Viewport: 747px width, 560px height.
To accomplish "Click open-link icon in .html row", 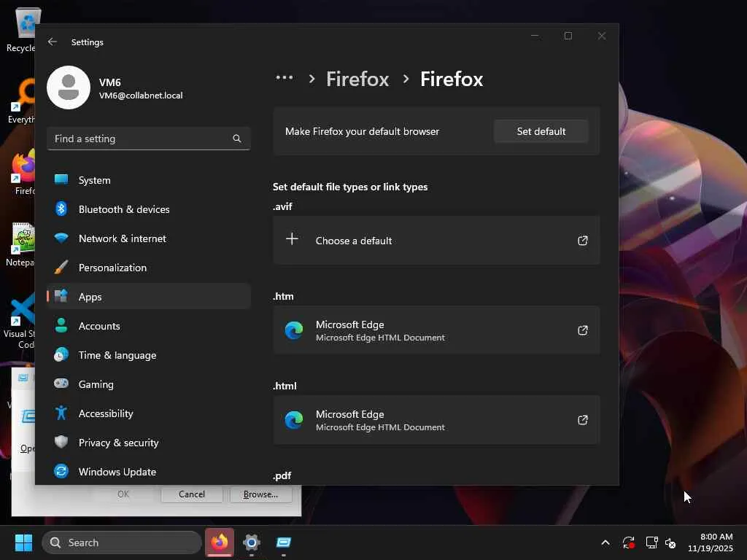I will pos(583,420).
